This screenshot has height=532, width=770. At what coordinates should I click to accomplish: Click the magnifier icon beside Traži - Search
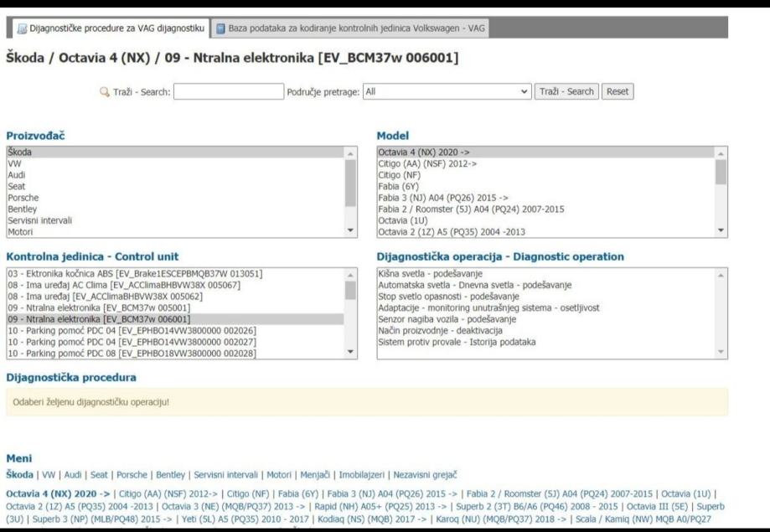105,92
